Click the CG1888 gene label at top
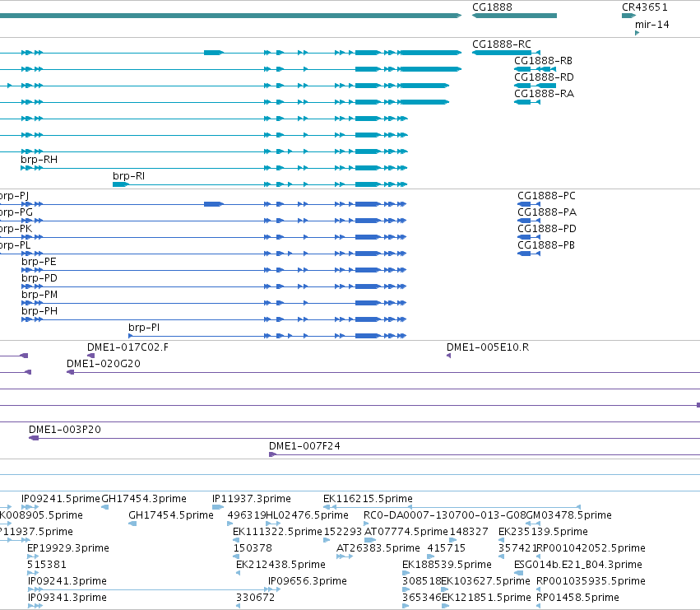 click(492, 7)
